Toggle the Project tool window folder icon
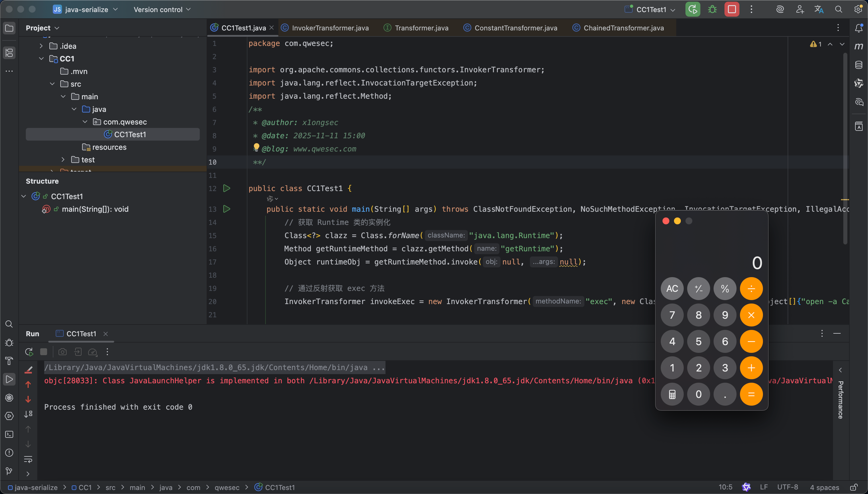Screen dimensions: 868x494 tap(9, 28)
